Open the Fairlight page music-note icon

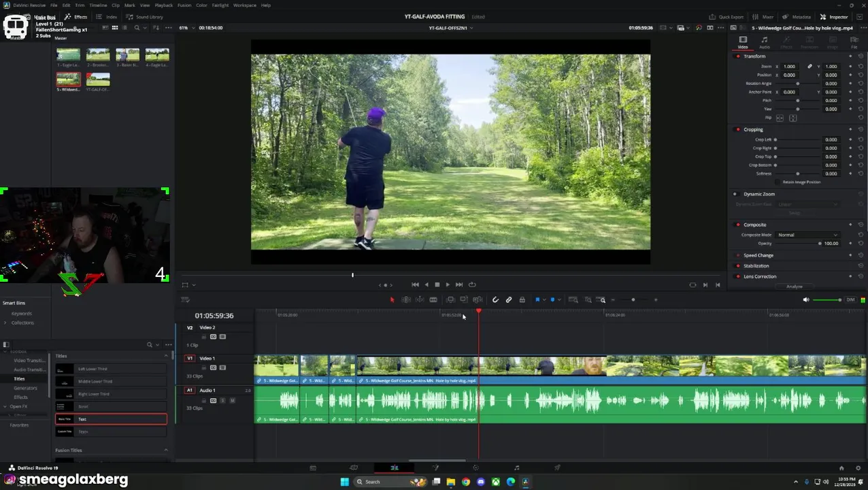point(516,468)
